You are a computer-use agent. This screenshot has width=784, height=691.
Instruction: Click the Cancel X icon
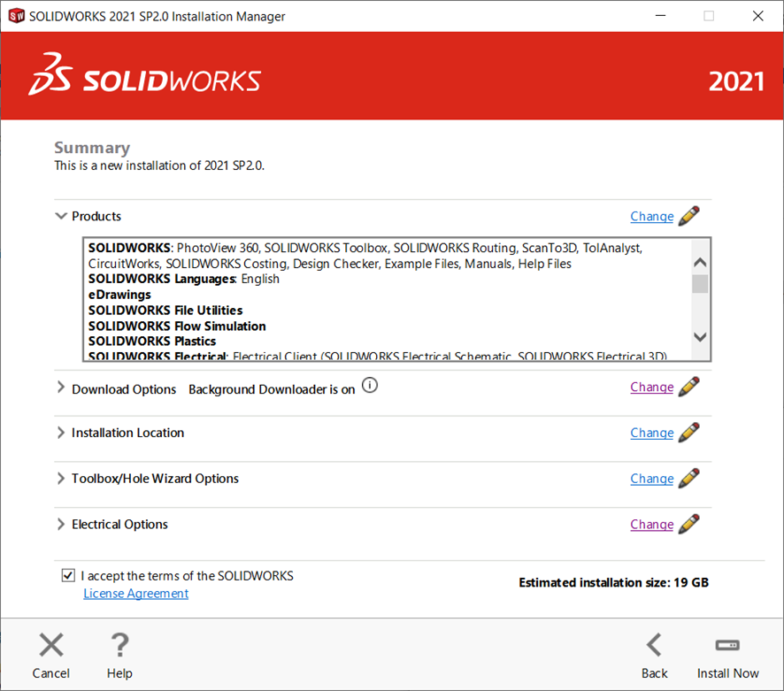50,645
